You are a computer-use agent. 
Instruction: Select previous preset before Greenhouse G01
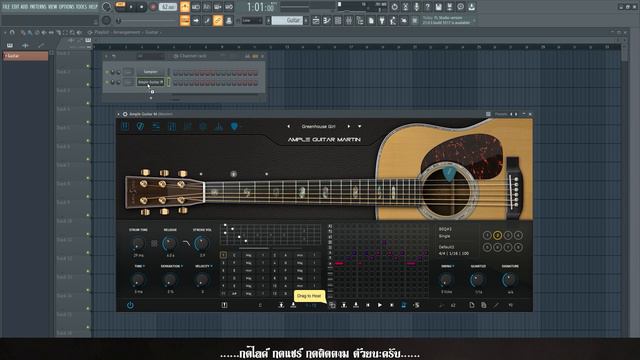pos(289,127)
